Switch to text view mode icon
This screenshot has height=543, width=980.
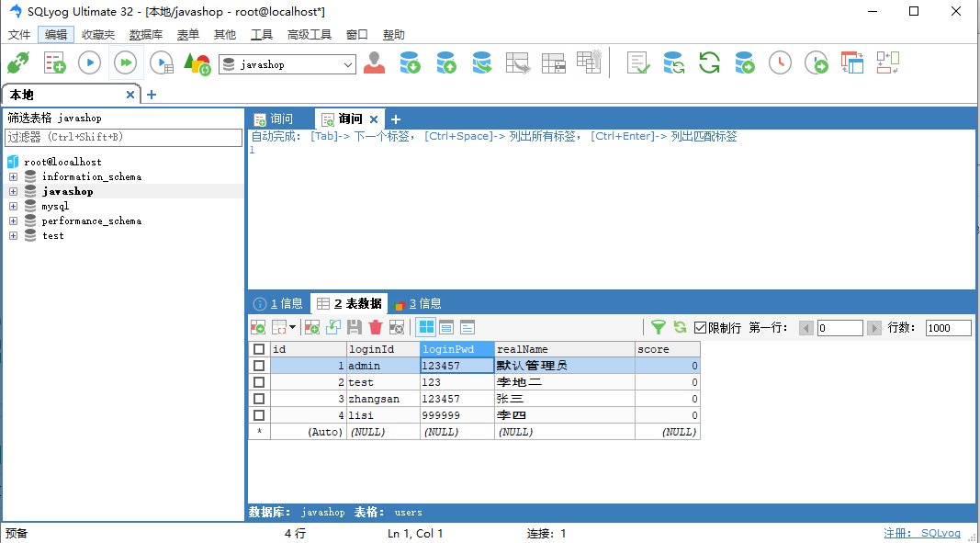[467, 326]
